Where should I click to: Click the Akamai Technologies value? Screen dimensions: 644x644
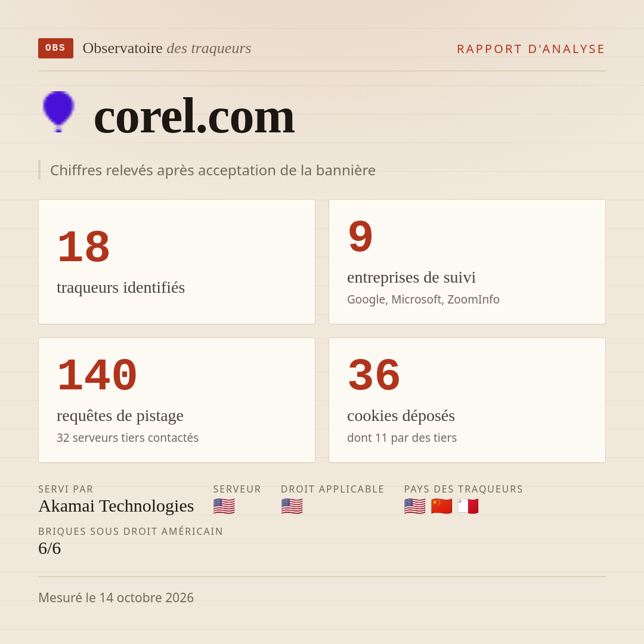[x=116, y=506]
